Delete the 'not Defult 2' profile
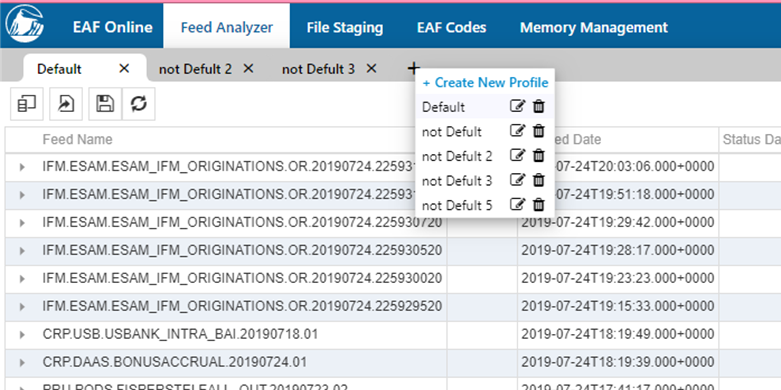The height and width of the screenshot is (390, 781). (x=538, y=155)
